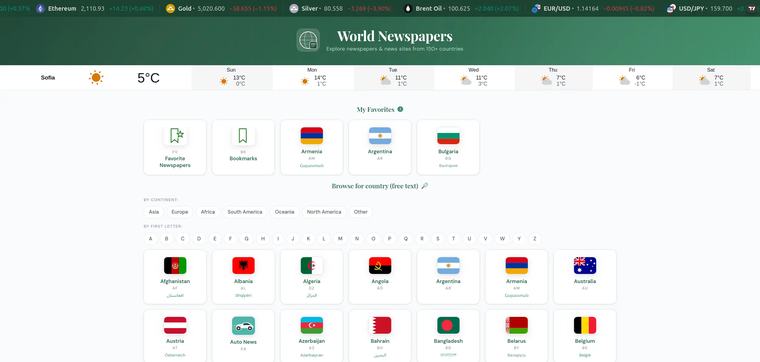The height and width of the screenshot is (362, 760).
Task: Select Sunday weather forecast
Action: [x=232, y=78]
